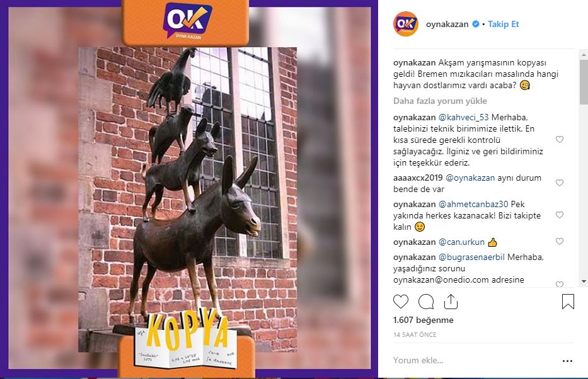
Task: Load more comments with Daha fazla yorum yükle
Action: point(440,101)
